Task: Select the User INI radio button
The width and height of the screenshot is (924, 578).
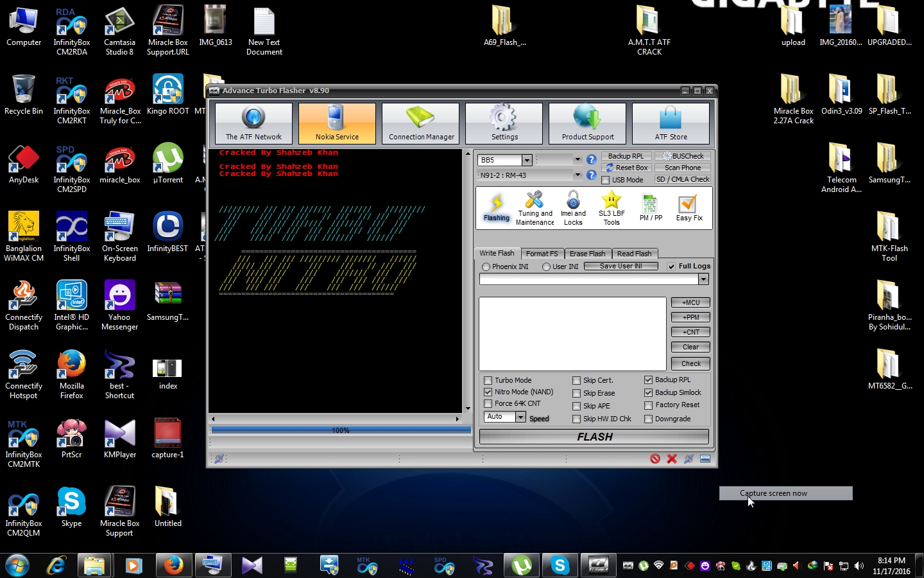Action: coord(546,267)
